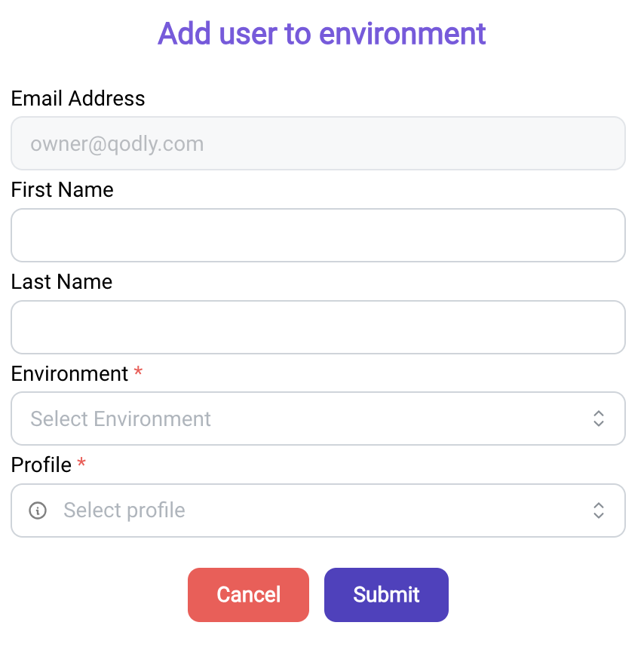Image resolution: width=644 pixels, height=653 pixels.
Task: Click the Select profile placeholder text
Action: pos(124,511)
